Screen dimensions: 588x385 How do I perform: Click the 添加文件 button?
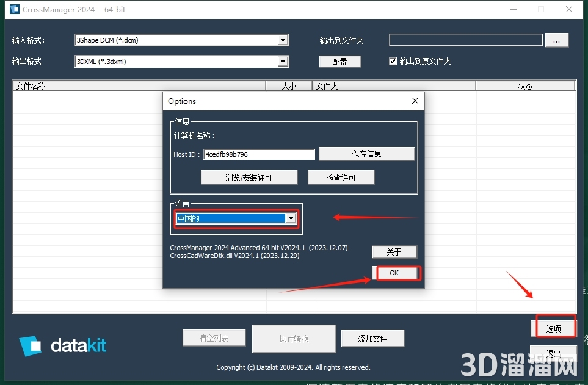click(x=372, y=337)
